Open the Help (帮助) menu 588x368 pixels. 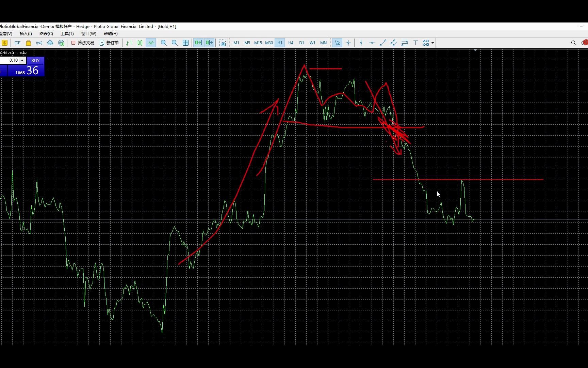[x=111, y=33]
